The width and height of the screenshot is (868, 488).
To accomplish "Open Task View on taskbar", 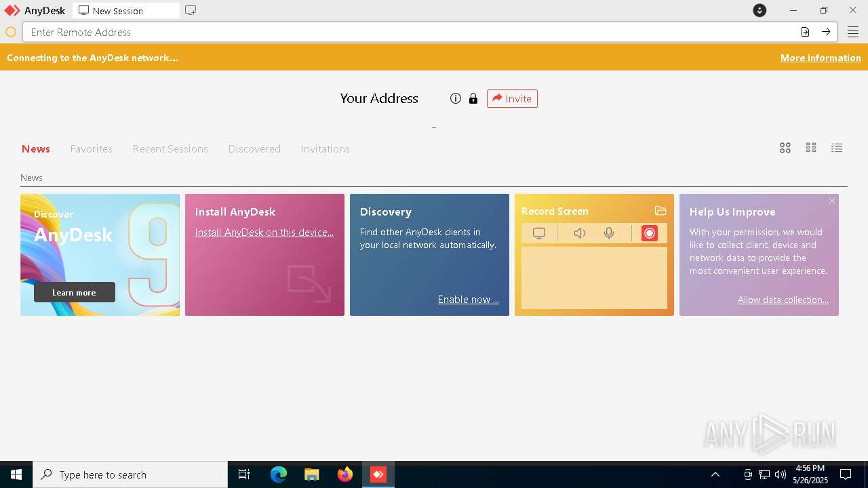I will tap(244, 474).
